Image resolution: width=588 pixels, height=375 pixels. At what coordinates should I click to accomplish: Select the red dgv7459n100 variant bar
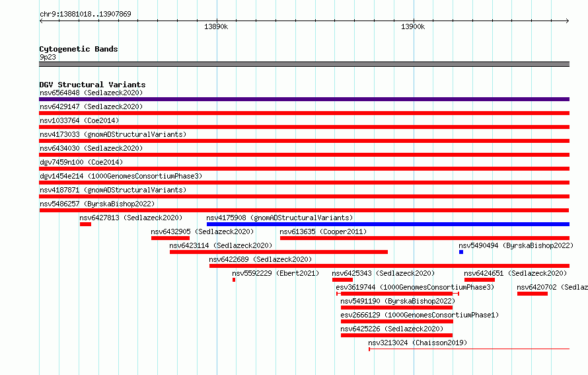[x=304, y=169]
